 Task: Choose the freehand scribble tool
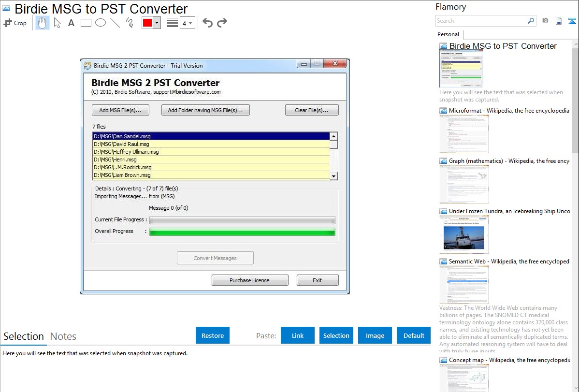point(130,23)
